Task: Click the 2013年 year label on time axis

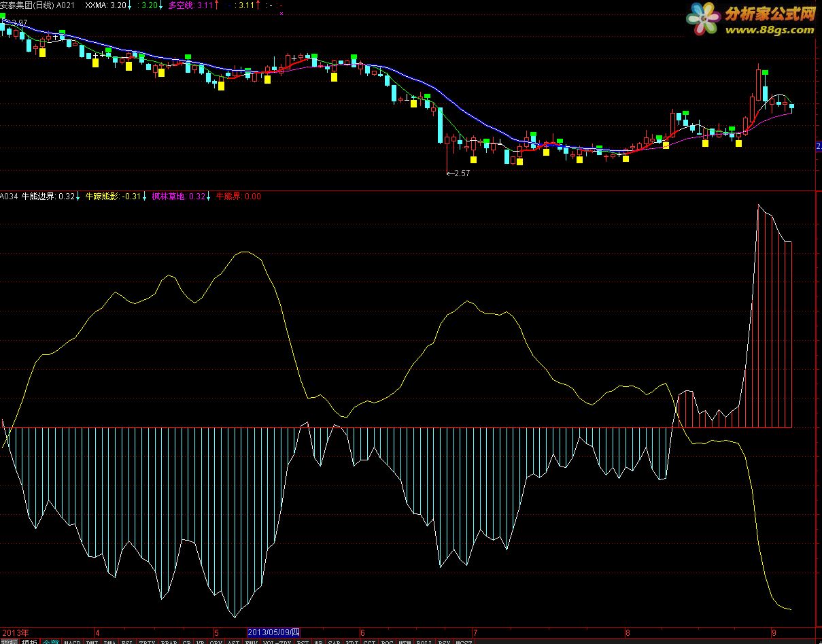Action: click(x=15, y=632)
